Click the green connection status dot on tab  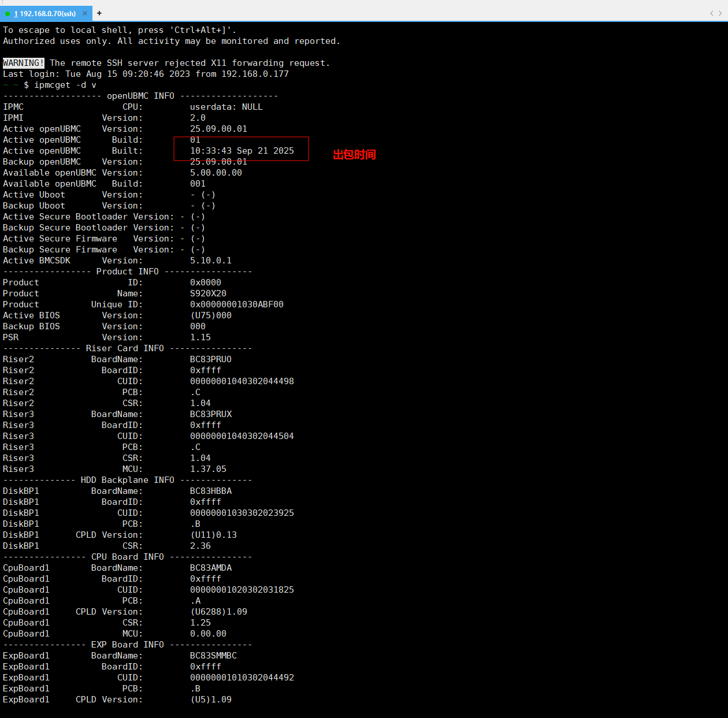(x=8, y=13)
